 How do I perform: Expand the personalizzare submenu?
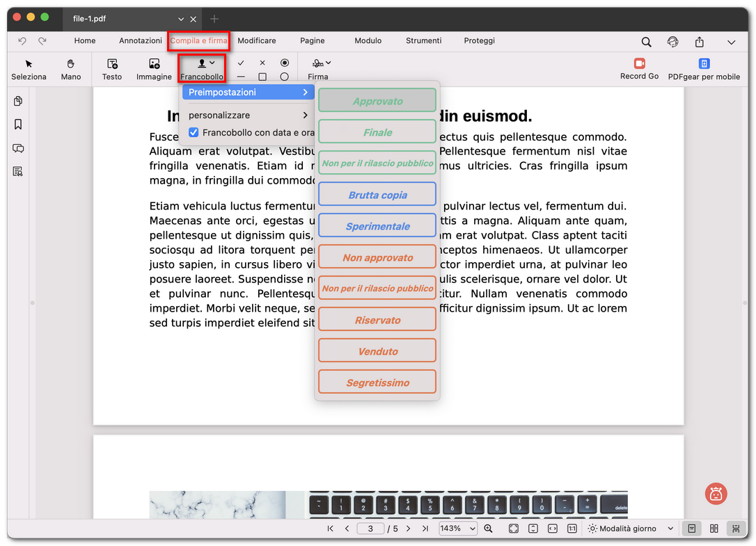coord(248,115)
